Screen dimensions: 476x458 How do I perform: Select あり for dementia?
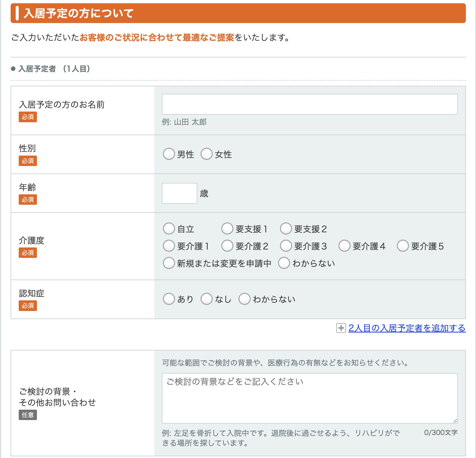(x=169, y=299)
